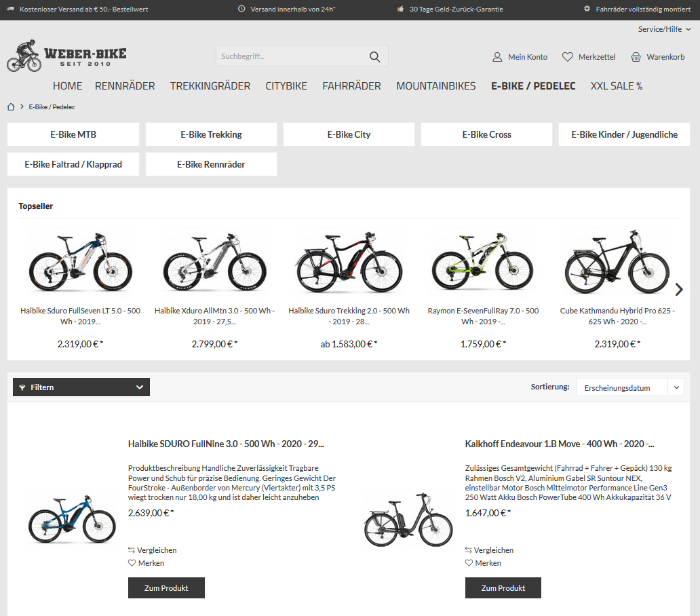Click compare icon for Haibike SDURO FullNine
This screenshot has width=700, height=616.
(x=132, y=550)
